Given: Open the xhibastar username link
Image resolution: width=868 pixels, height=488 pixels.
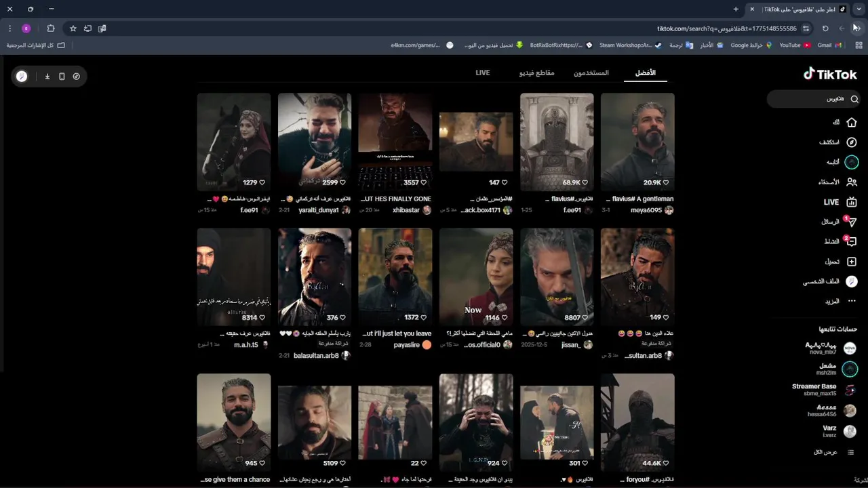Looking at the screenshot, I should pyautogui.click(x=406, y=210).
